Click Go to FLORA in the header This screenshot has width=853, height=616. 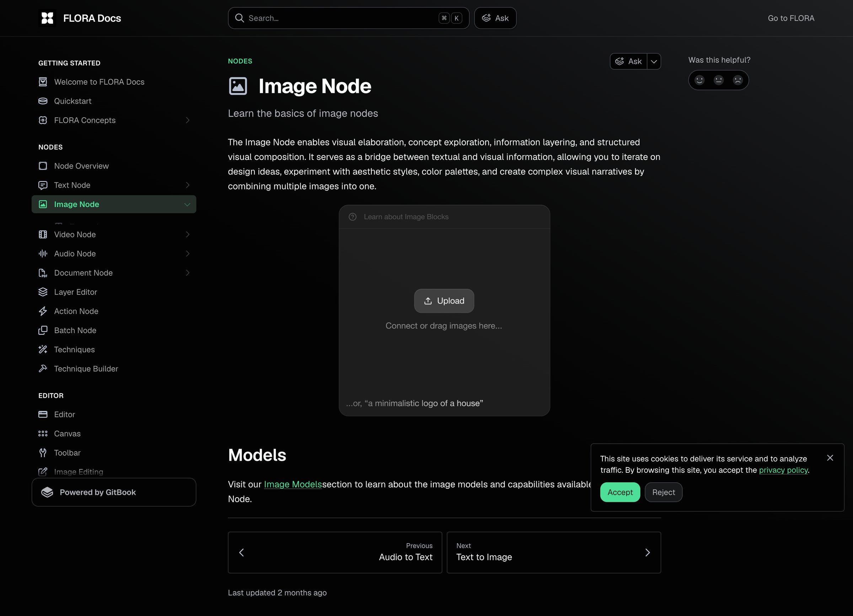click(790, 18)
